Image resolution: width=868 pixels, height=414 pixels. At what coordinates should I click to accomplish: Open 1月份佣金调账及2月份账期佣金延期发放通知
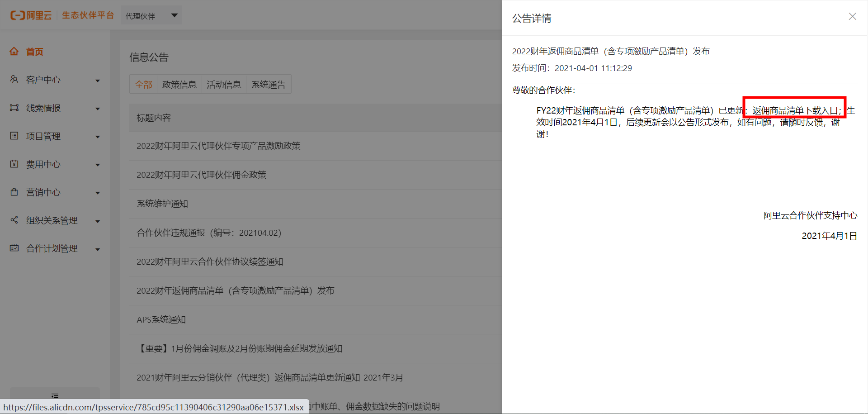tap(239, 348)
